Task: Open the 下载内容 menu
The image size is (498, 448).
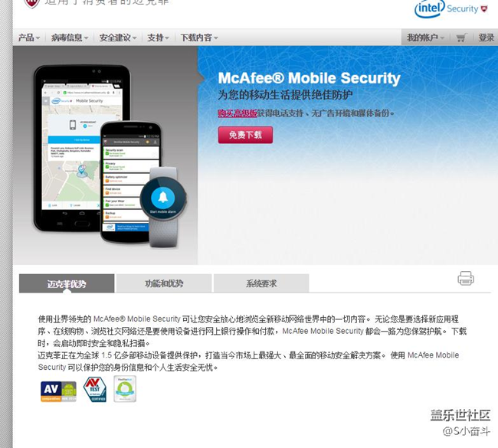Action: coord(199,38)
